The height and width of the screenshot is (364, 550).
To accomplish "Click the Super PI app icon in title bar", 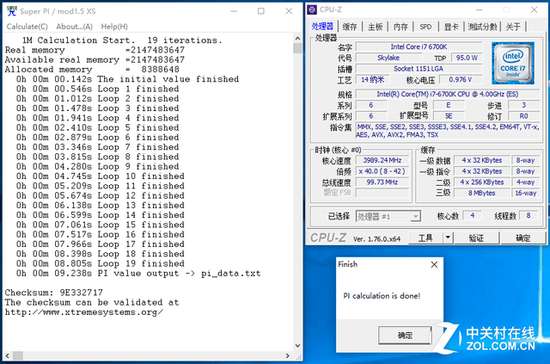I will point(12,11).
